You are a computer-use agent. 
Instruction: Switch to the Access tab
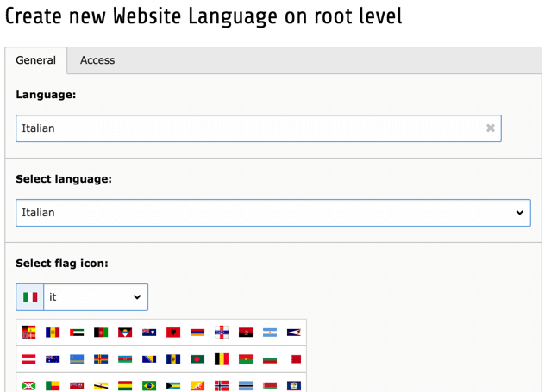click(97, 60)
